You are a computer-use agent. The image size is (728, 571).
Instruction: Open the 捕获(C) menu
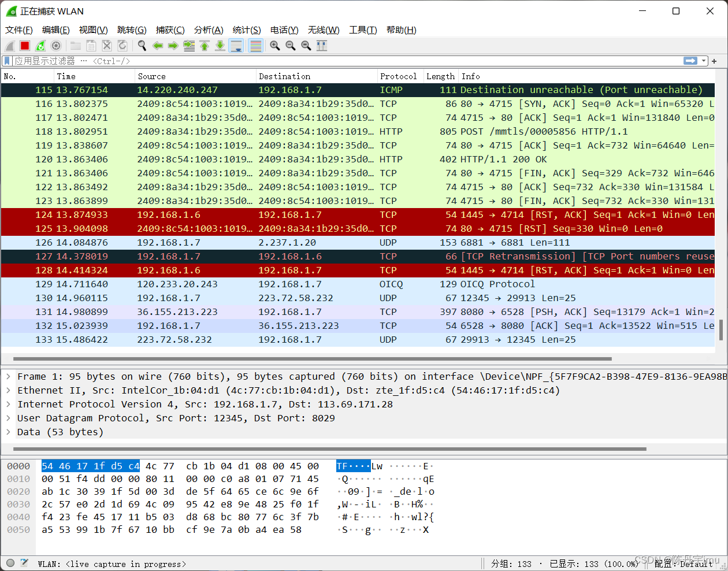(x=170, y=30)
